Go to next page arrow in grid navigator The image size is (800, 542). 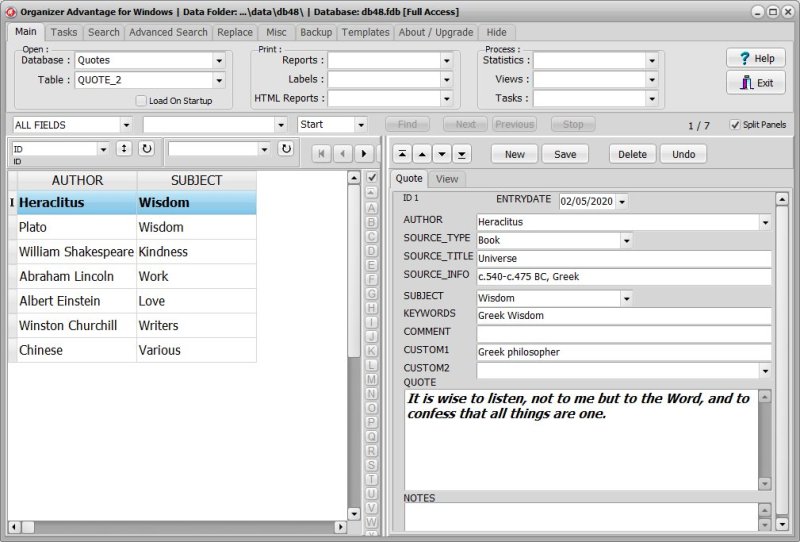(364, 154)
